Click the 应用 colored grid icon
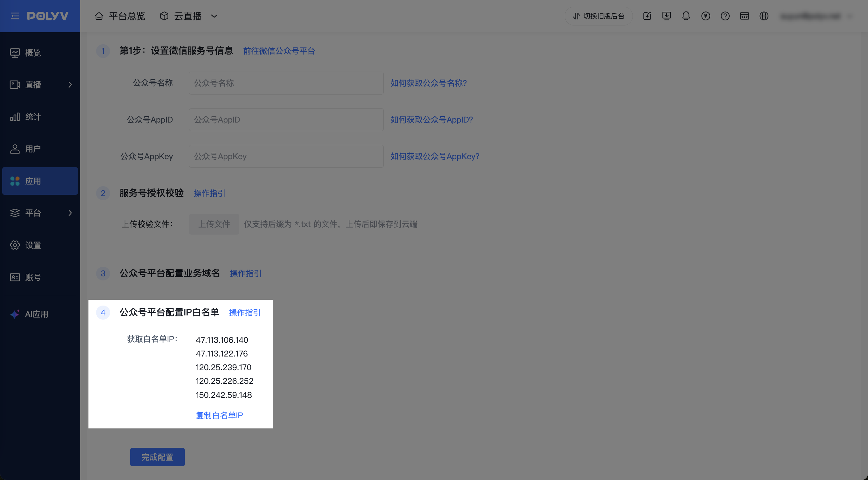This screenshot has height=480, width=868. pyautogui.click(x=15, y=181)
